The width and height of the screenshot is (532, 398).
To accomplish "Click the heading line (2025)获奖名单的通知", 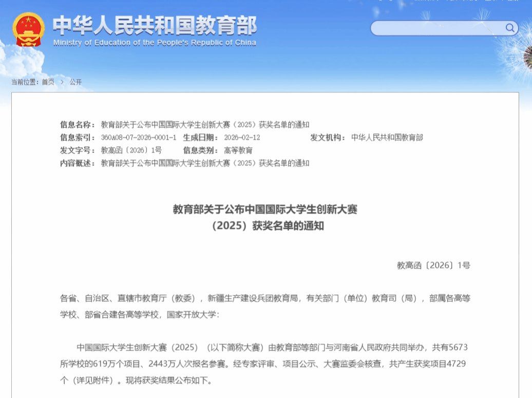I will coord(268,226).
